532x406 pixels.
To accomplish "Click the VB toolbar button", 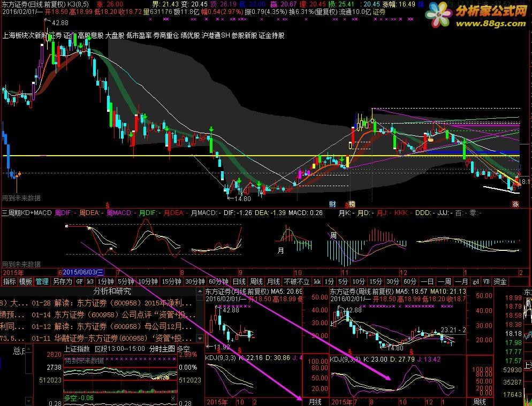I will (486, 281).
